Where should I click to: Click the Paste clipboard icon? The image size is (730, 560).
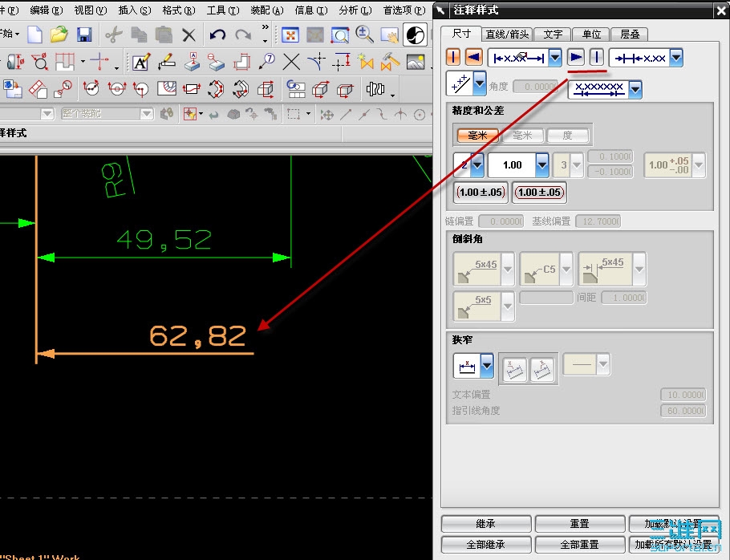click(x=164, y=34)
